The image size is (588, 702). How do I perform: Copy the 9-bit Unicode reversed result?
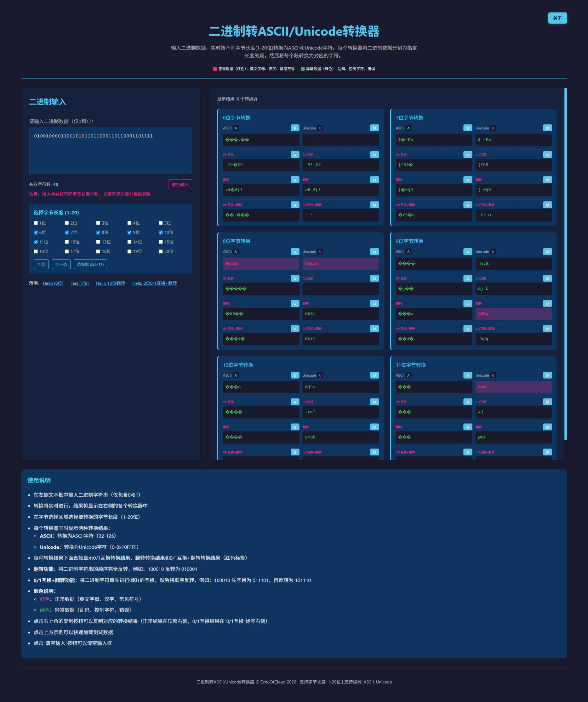click(547, 303)
